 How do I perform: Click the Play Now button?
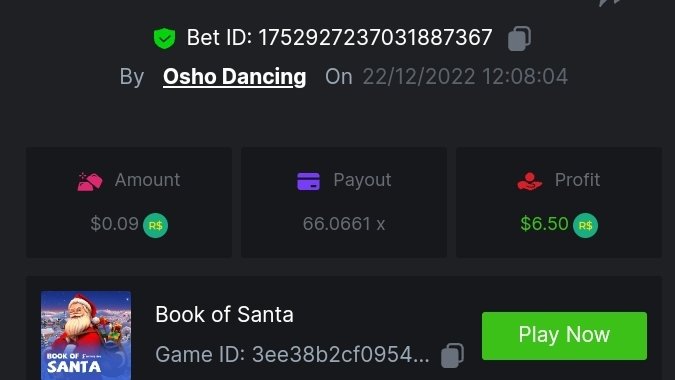[564, 336]
